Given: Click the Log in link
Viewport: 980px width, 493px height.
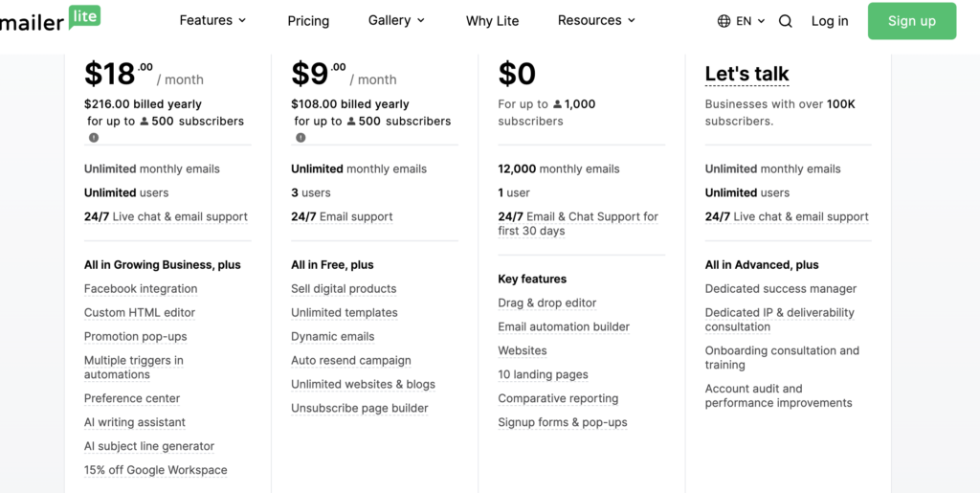Looking at the screenshot, I should coord(829,21).
